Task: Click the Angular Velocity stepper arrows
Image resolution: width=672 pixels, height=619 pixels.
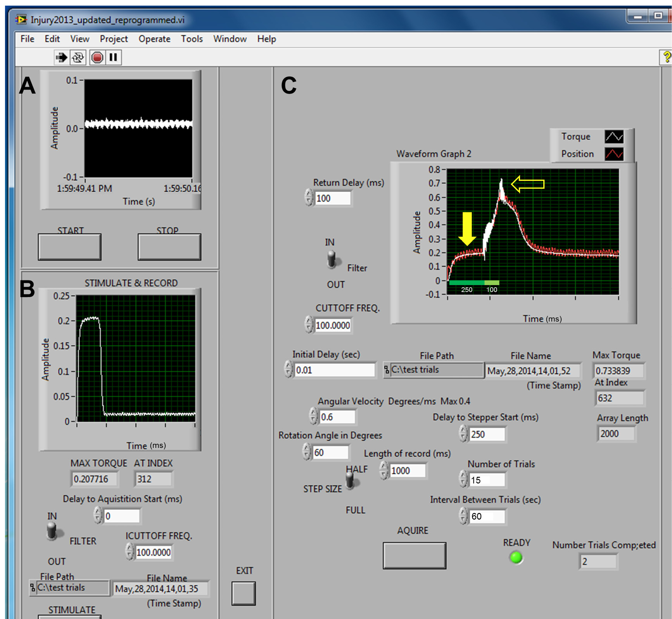Action: (313, 416)
